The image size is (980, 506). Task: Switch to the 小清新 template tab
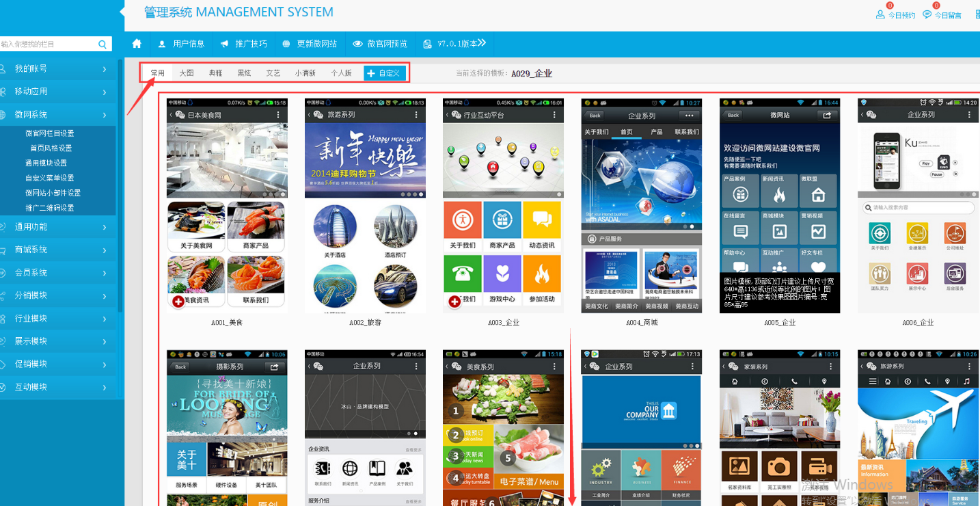305,73
